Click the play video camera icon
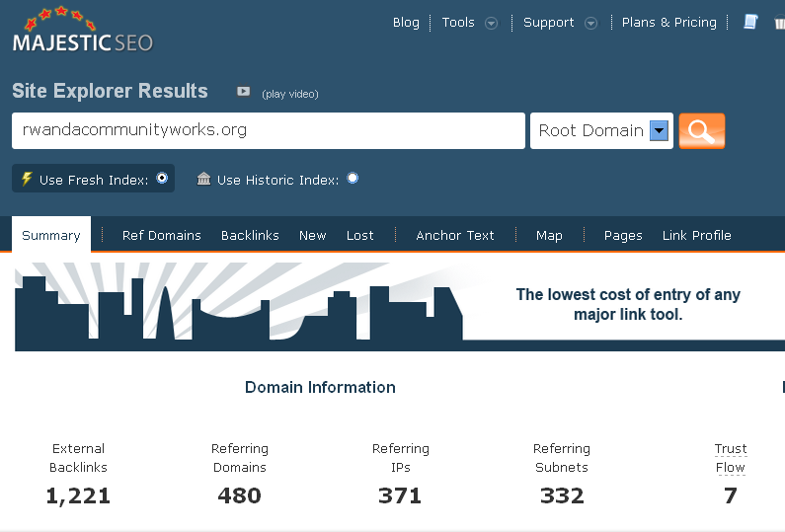Screen dimensions: 785x532 [x=243, y=92]
